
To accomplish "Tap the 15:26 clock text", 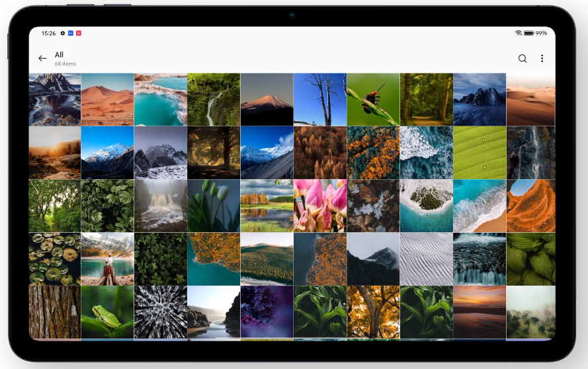I will tap(48, 33).
